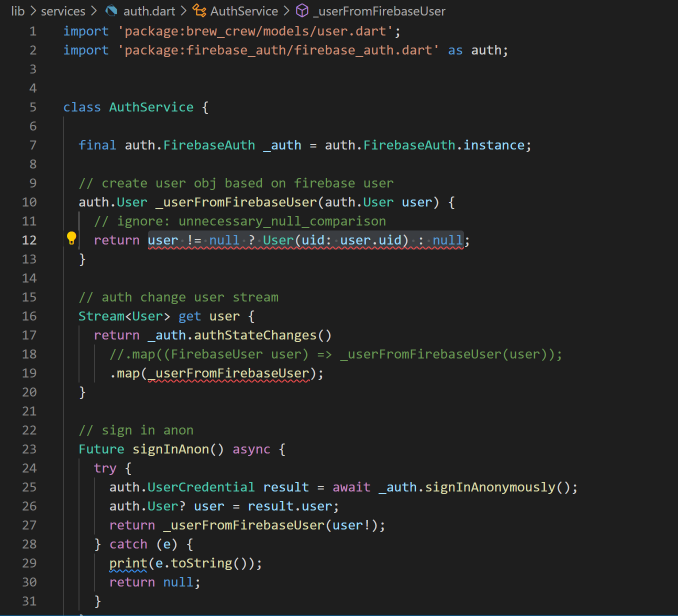Click the chevron after 'auth.dart' in the breadcrumb
This screenshot has height=616, width=678.
(183, 11)
